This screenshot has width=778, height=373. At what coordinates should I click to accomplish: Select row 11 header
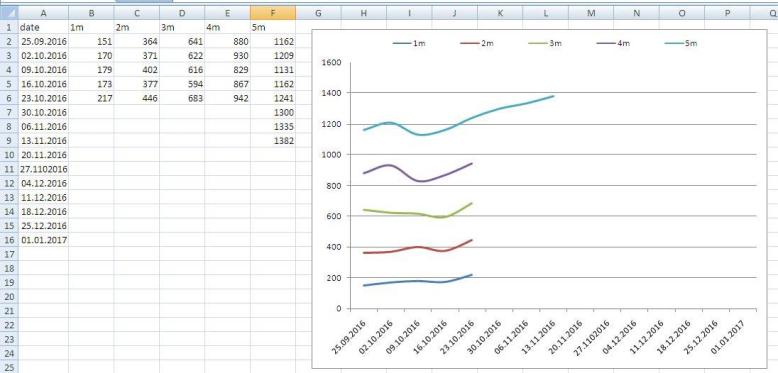tap(9, 169)
